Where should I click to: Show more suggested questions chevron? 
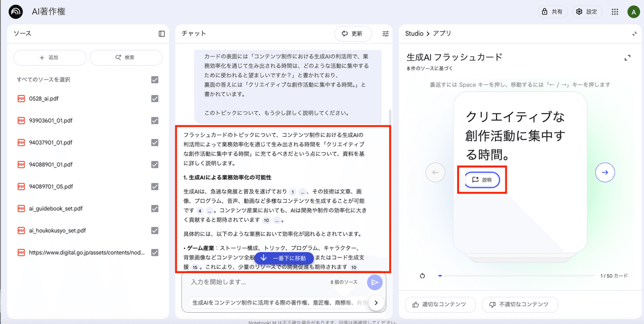click(x=376, y=303)
